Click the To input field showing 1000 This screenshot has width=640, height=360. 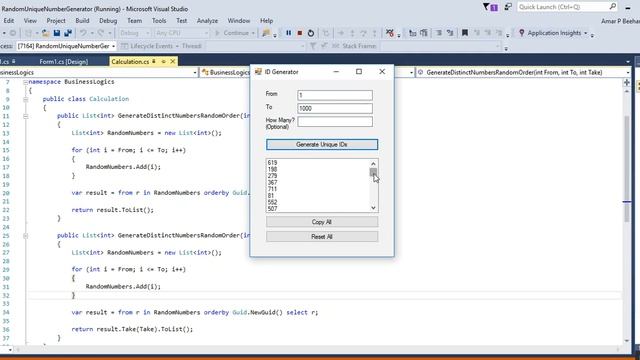335,108
